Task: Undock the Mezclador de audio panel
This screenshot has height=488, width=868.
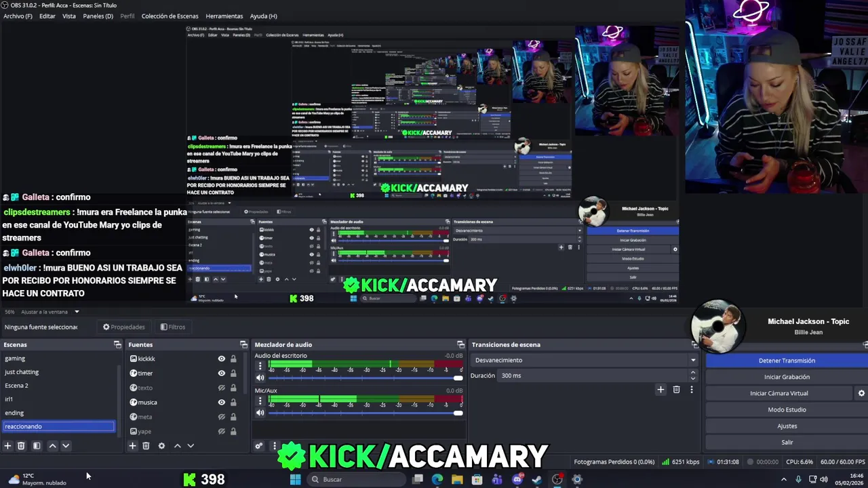Action: 460,345
